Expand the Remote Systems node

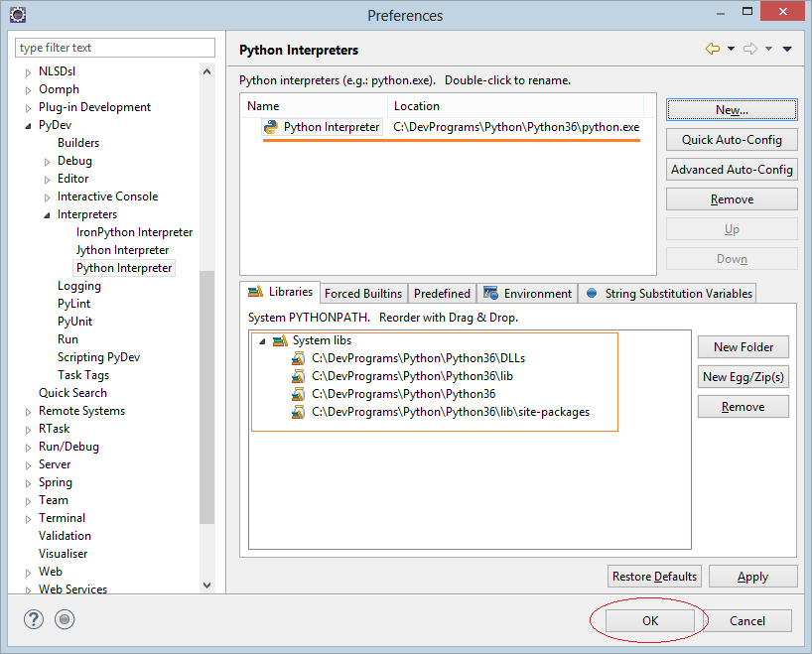point(28,412)
